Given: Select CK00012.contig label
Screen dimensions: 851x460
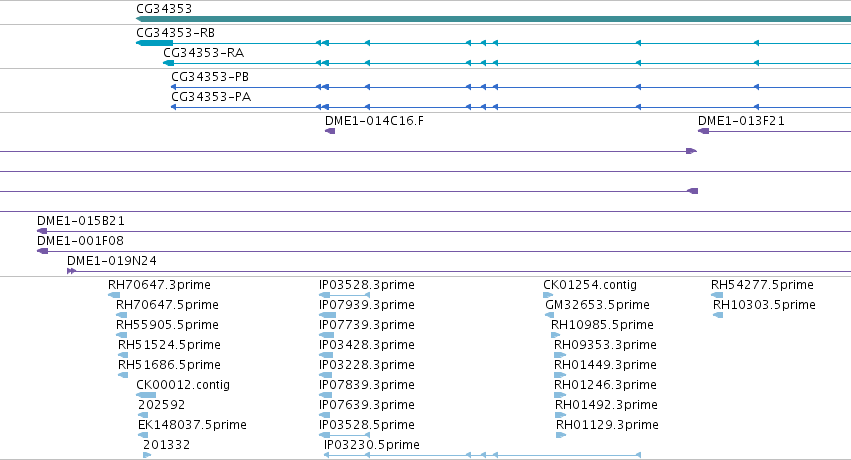Looking at the screenshot, I should 183,385.
